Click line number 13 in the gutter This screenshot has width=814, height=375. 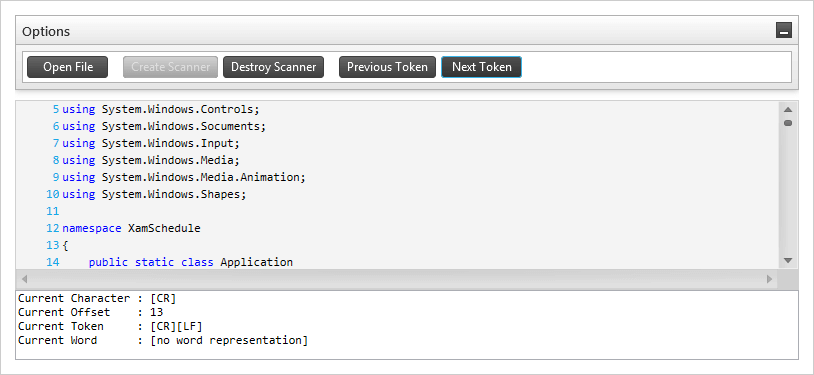pyautogui.click(x=52, y=245)
